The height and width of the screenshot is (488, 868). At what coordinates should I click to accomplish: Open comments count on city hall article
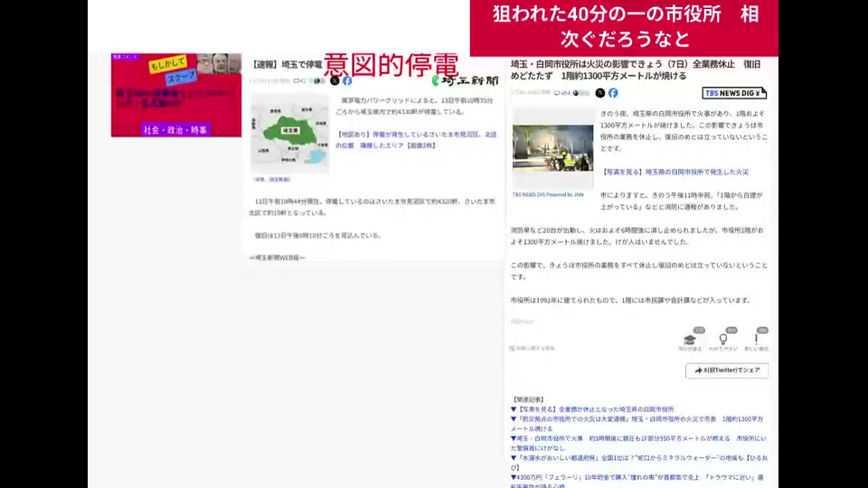pos(561,93)
